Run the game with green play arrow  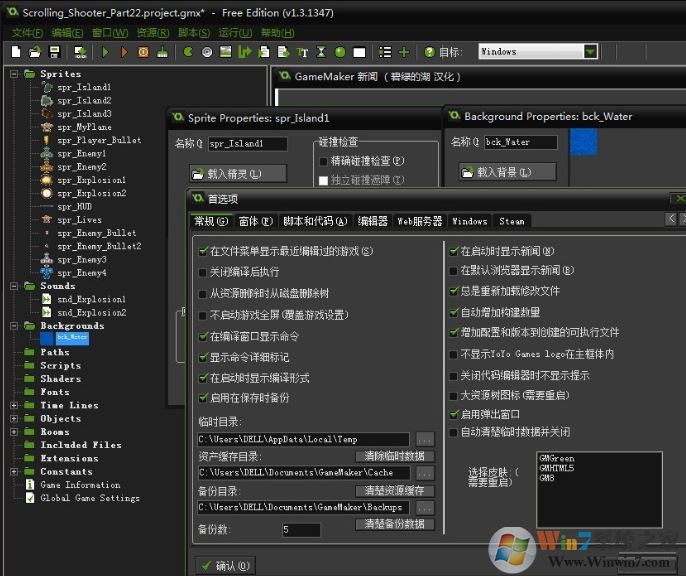tap(105, 52)
